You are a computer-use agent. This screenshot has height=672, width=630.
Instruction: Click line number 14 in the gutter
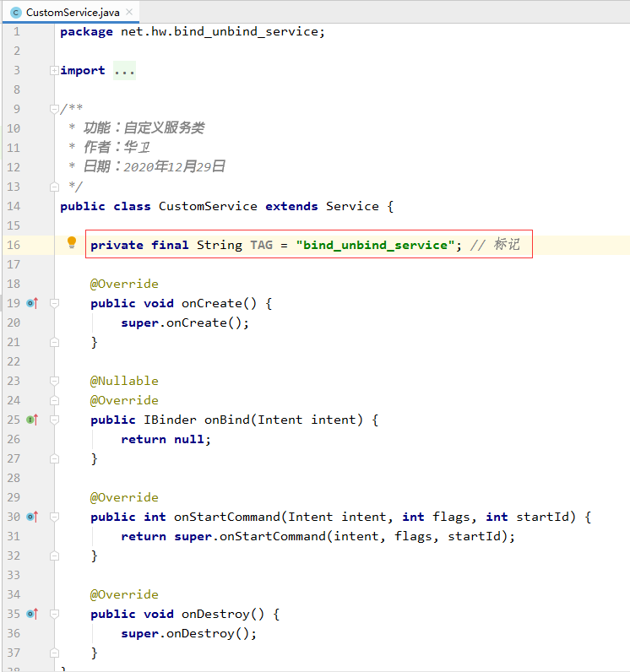14,207
